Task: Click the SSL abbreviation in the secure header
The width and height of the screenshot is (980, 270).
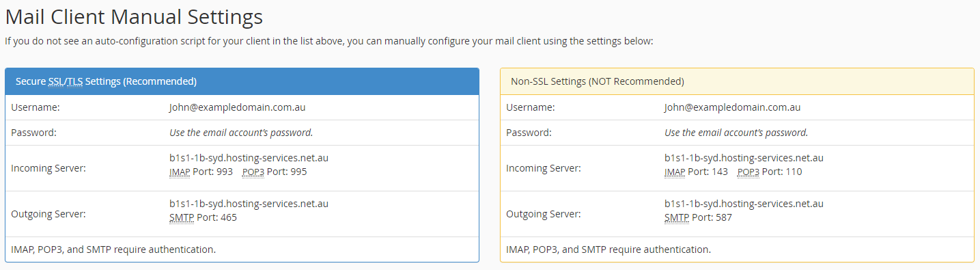Action: point(55,81)
